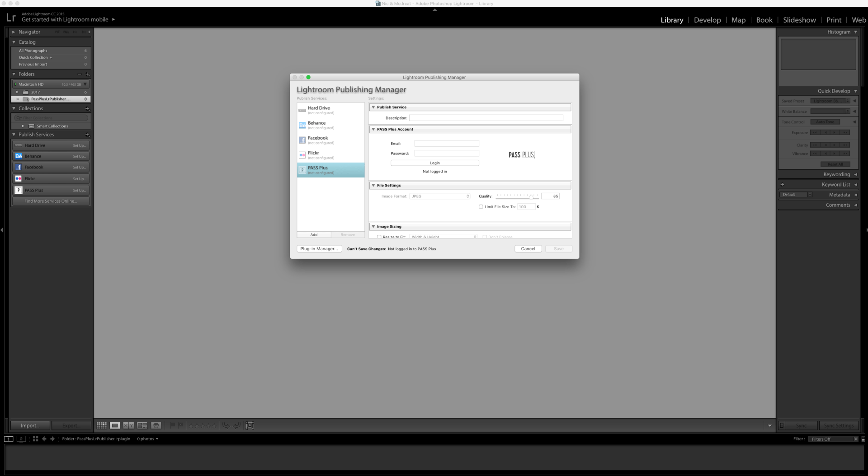
Task: Click Find More Services Online
Action: click(51, 201)
